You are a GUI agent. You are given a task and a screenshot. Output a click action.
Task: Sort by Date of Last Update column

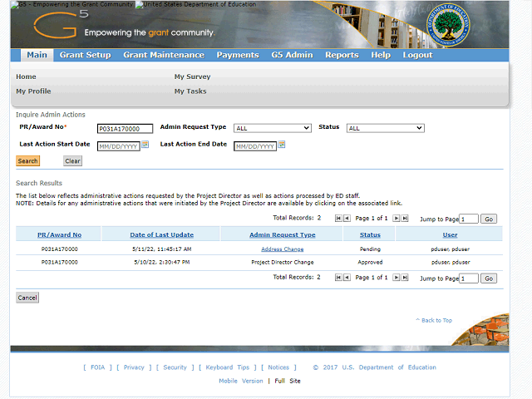[162, 234]
